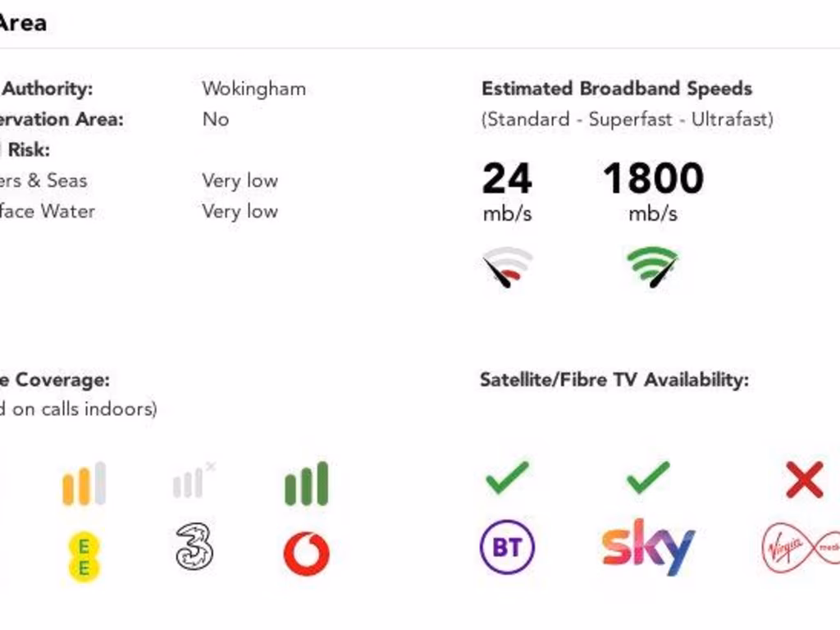Click the green checkmark above BT
This screenshot has height=630, width=840.
(x=507, y=477)
